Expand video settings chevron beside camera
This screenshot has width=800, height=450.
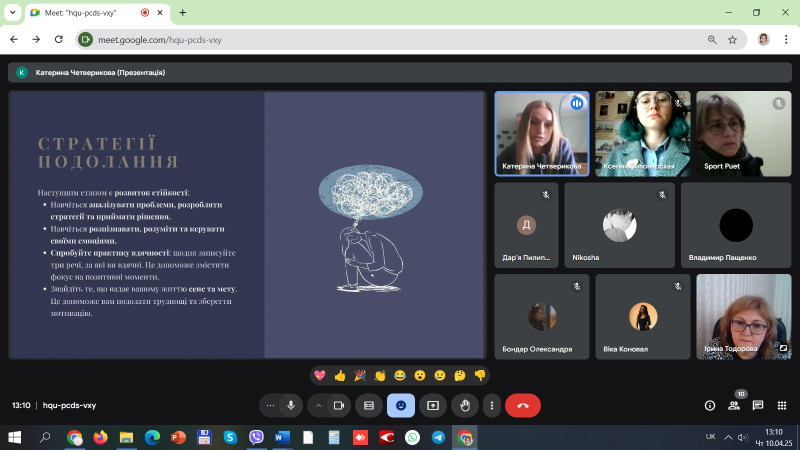pyautogui.click(x=319, y=405)
